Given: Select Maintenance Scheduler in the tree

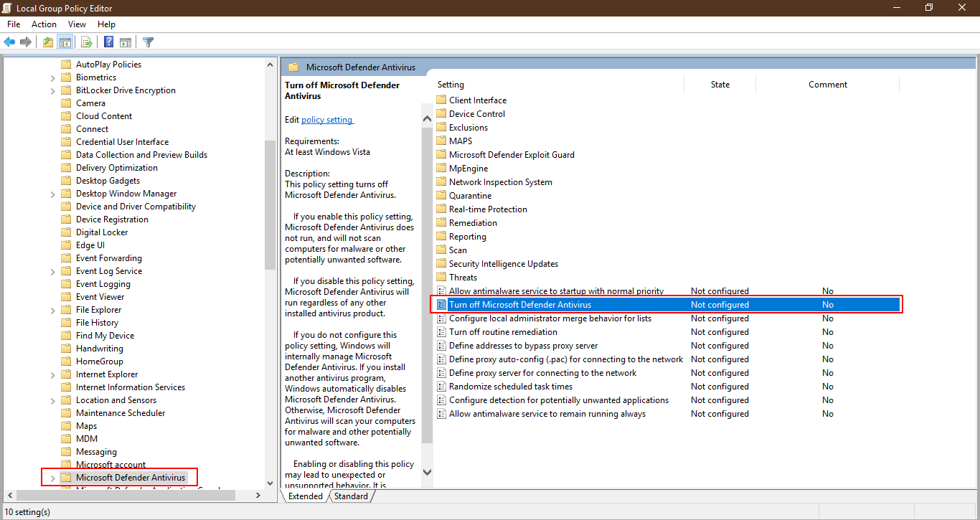Looking at the screenshot, I should (121, 413).
